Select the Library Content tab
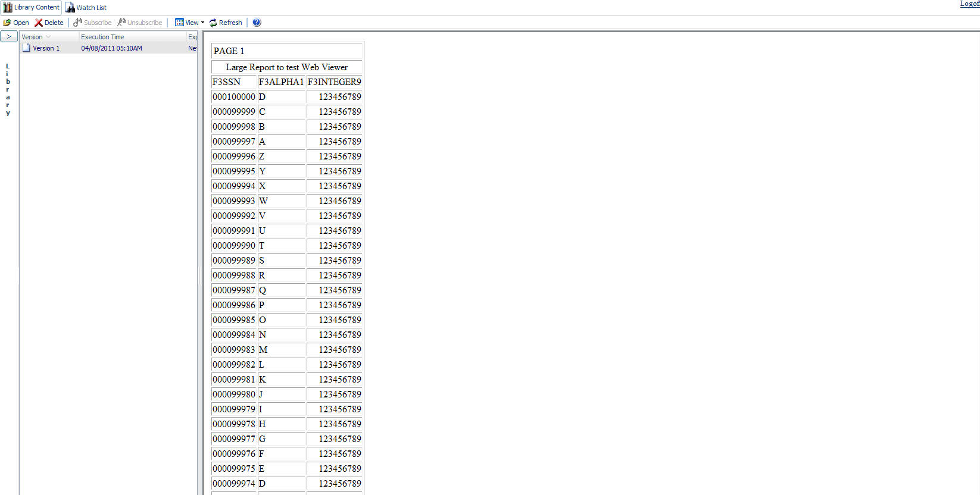This screenshot has width=980, height=495. pos(36,7)
